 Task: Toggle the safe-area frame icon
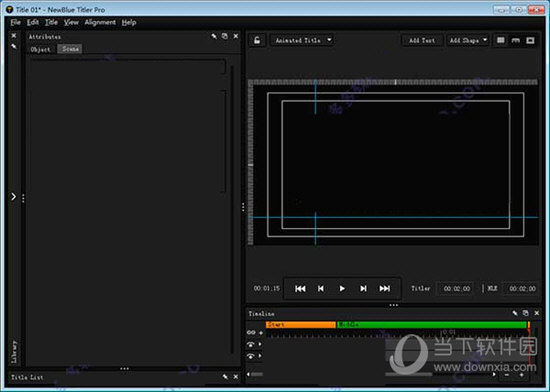(530, 40)
